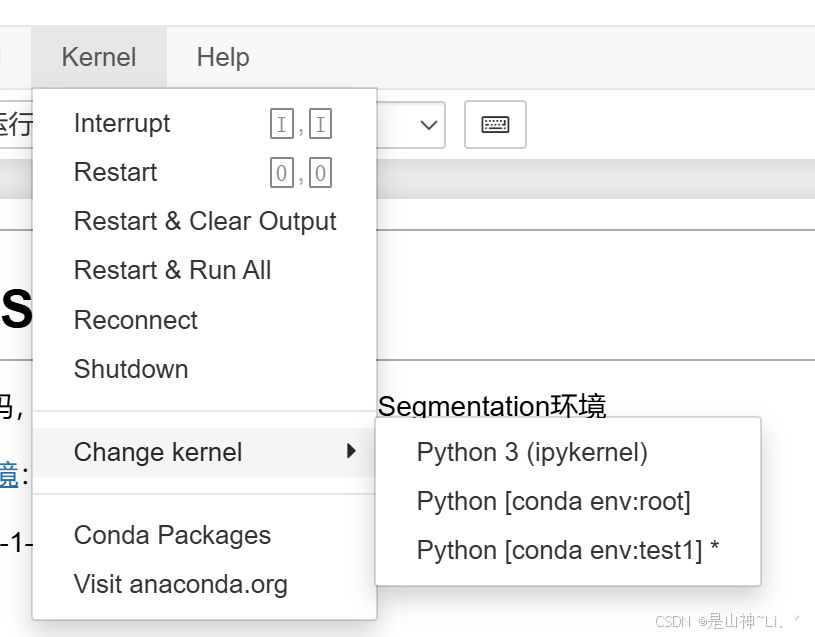Screen dimensions: 815x637
Task: Open the cell type dropdown chevron
Action: pyautogui.click(x=428, y=124)
